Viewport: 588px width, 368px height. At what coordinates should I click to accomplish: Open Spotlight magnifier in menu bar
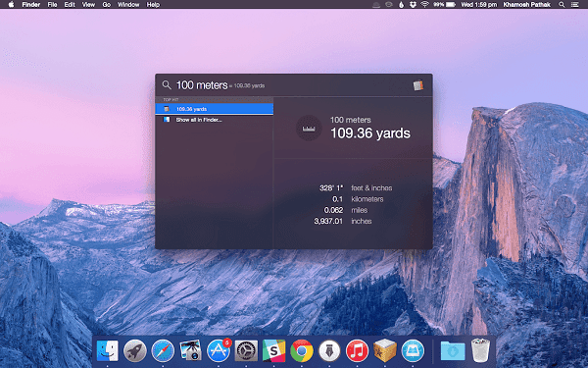coord(562,5)
